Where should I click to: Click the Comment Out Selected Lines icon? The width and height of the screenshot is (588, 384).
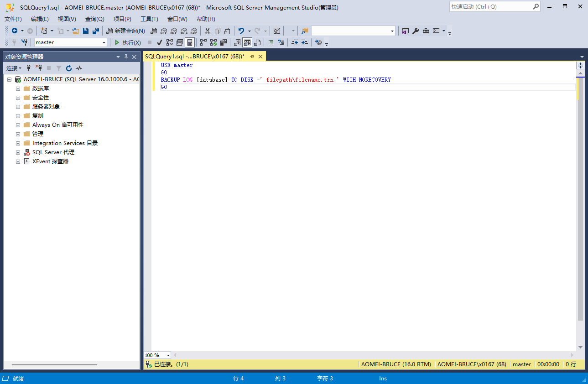coord(271,42)
